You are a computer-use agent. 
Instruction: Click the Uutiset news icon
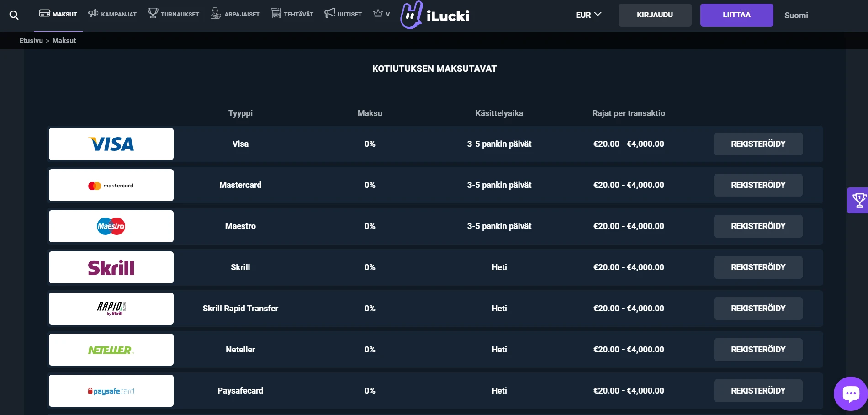330,13
